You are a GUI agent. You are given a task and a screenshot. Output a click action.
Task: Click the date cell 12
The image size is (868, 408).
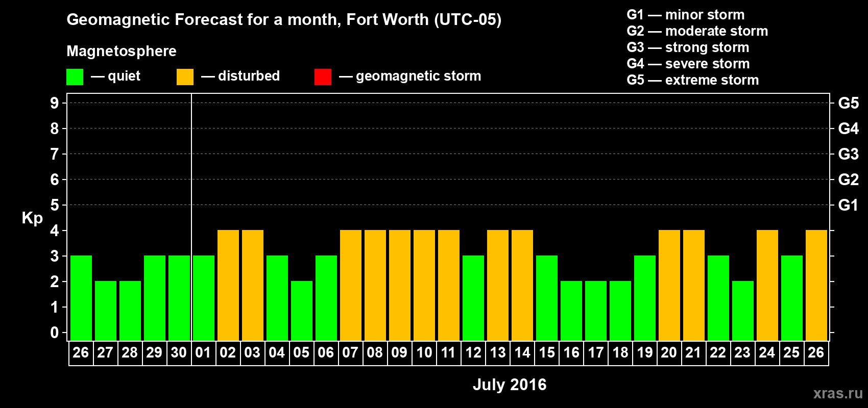tap(473, 353)
